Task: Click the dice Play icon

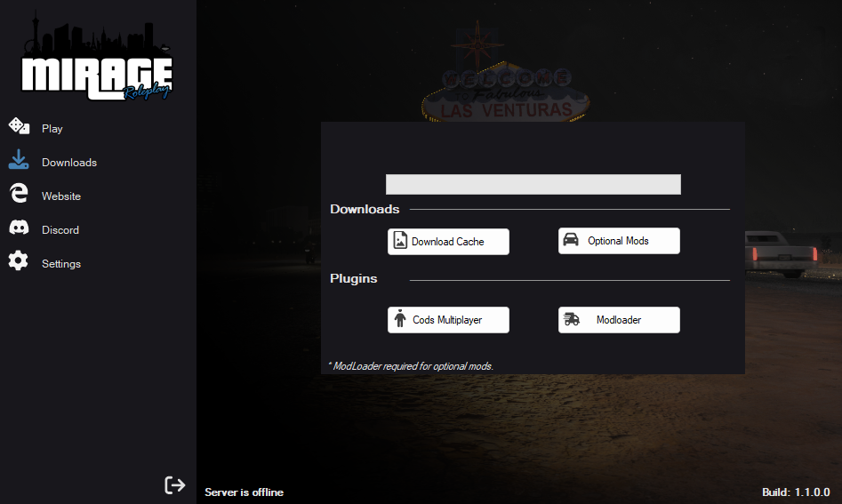Action: point(19,126)
